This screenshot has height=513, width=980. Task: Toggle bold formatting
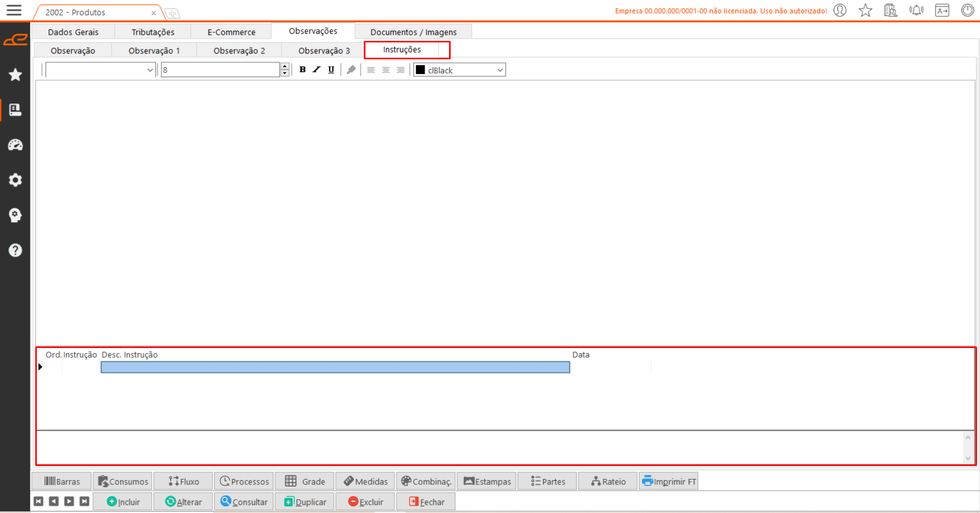click(302, 70)
